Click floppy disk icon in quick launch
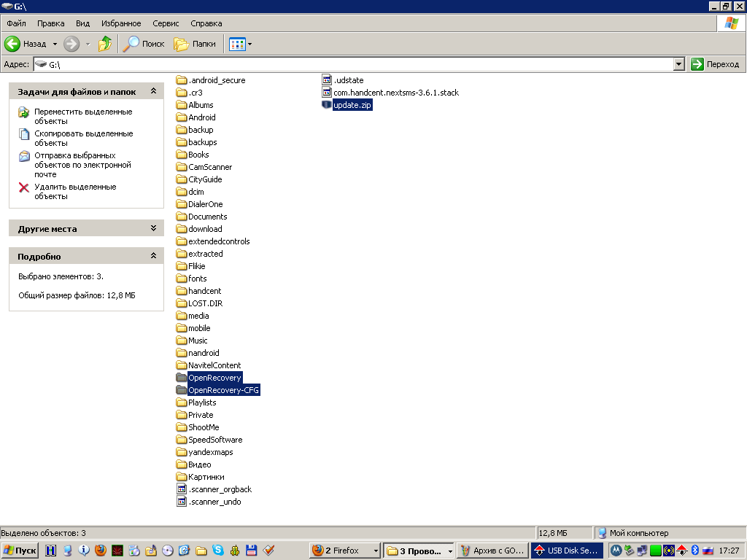 pos(252,551)
